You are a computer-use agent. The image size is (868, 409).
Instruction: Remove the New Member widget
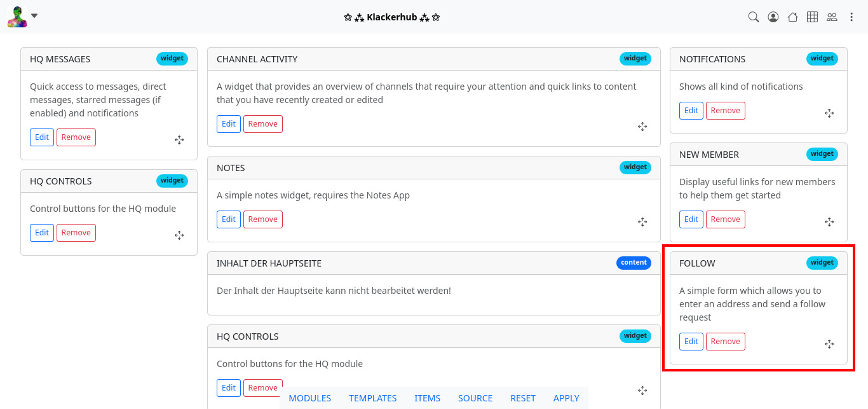725,219
